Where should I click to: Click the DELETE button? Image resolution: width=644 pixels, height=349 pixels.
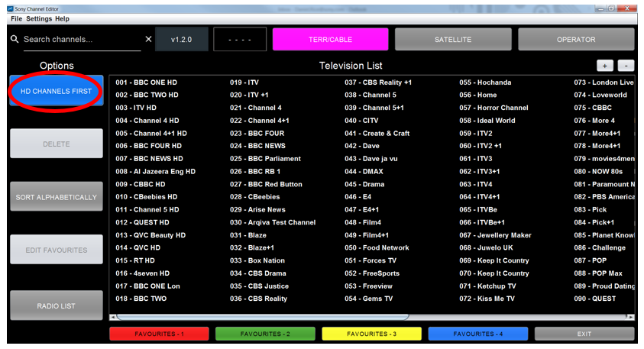click(x=57, y=144)
